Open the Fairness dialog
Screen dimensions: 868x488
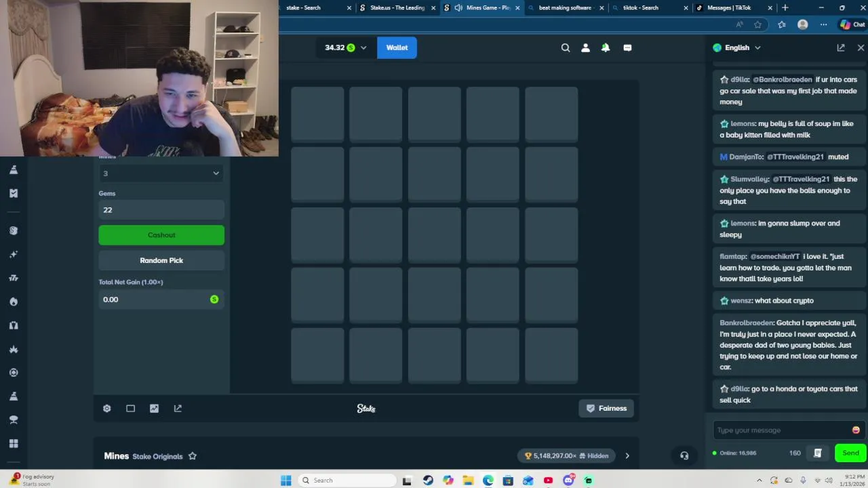(x=606, y=408)
